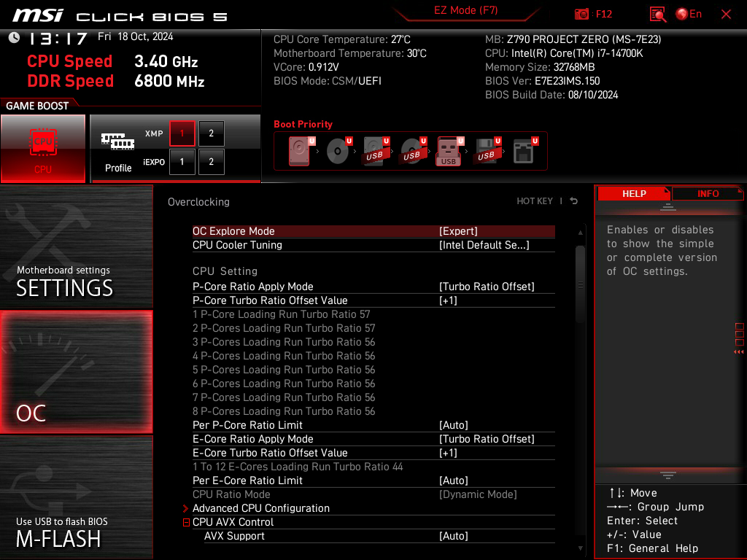Change P-Core Ratio Apply Mode value
The width and height of the screenshot is (747, 560).
[487, 287]
